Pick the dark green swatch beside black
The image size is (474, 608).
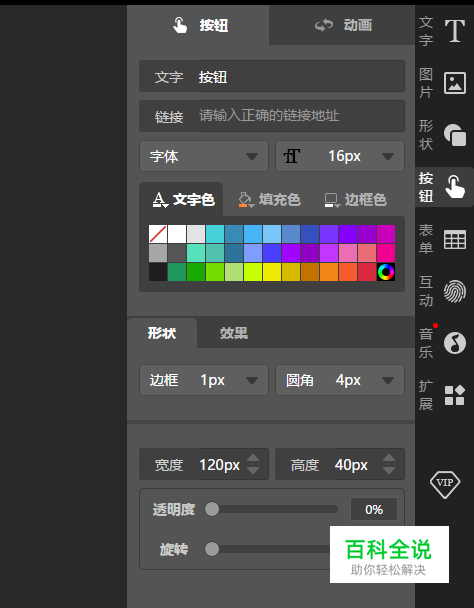click(177, 272)
